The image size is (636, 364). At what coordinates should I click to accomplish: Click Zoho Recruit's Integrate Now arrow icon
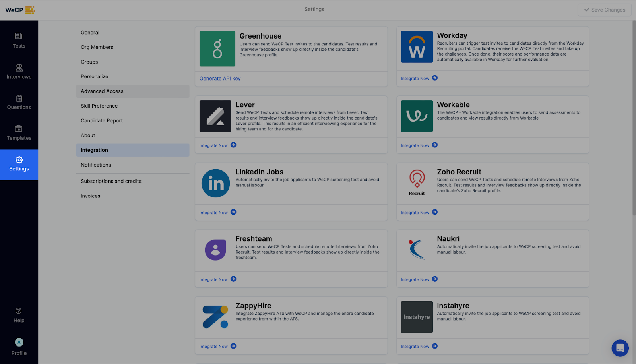tap(435, 212)
